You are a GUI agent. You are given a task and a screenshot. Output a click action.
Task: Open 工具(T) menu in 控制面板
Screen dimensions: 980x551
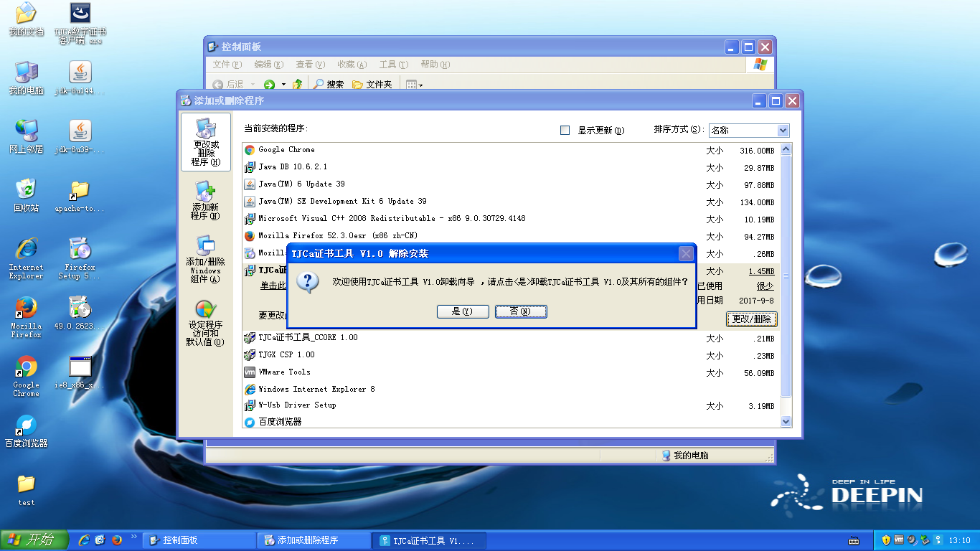(x=394, y=65)
